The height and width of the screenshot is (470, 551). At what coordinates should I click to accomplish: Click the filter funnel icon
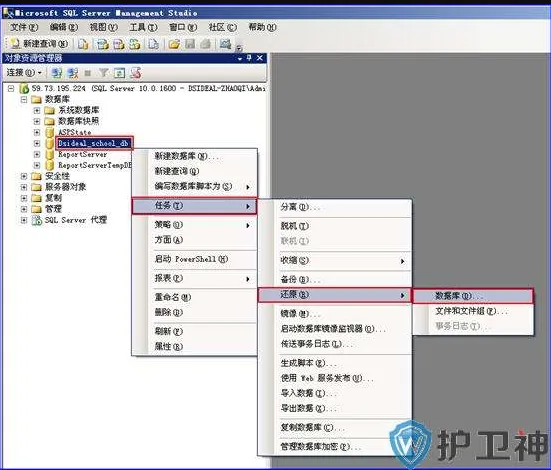point(103,73)
